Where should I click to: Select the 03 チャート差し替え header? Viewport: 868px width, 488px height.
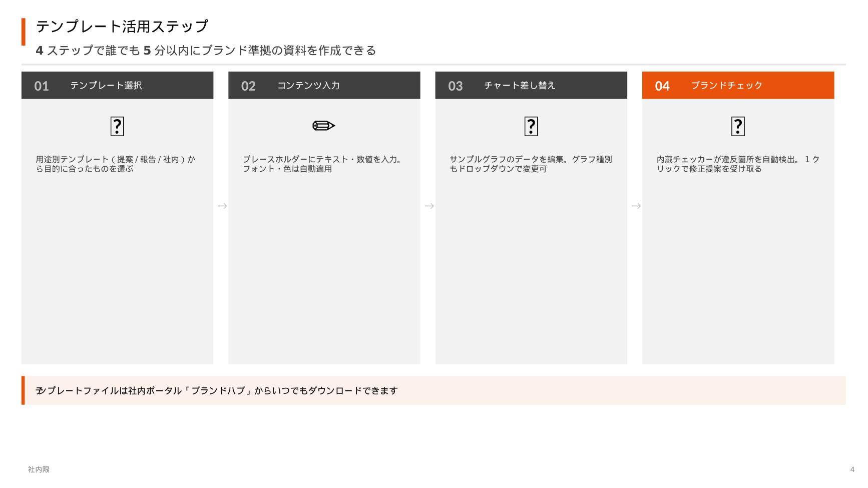click(531, 86)
